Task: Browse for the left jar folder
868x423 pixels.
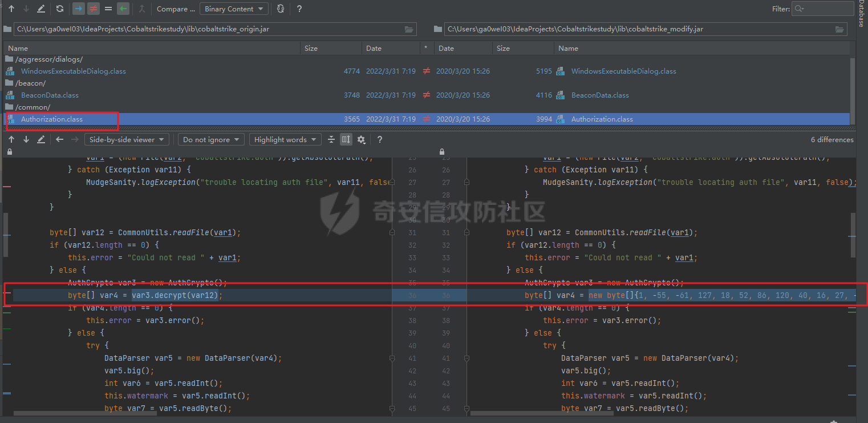Action: click(409, 29)
